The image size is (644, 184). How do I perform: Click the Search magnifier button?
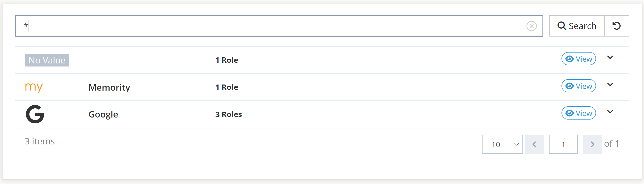(x=577, y=26)
